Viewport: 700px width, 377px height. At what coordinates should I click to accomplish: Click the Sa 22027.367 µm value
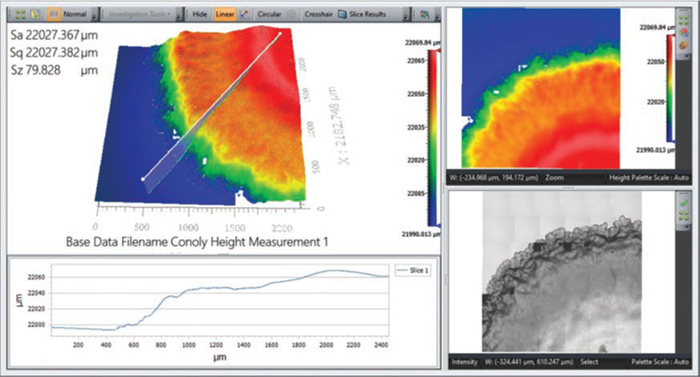click(x=54, y=35)
